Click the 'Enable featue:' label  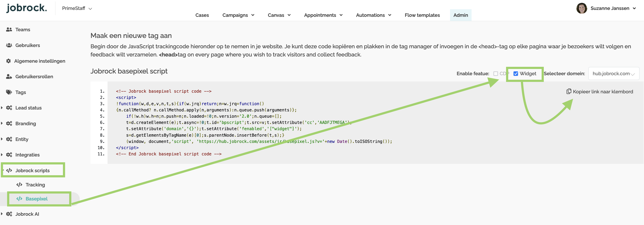click(473, 73)
